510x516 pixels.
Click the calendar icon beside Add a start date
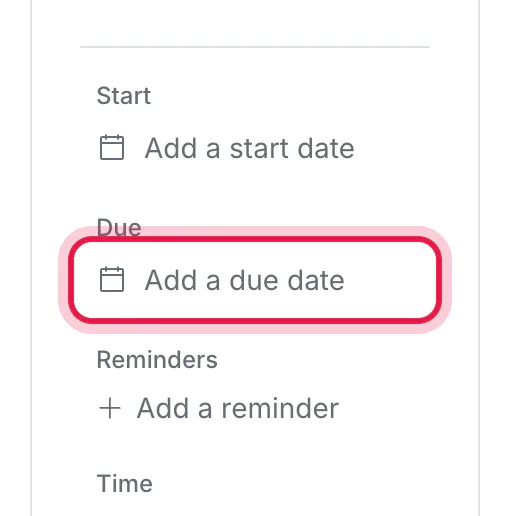point(112,147)
